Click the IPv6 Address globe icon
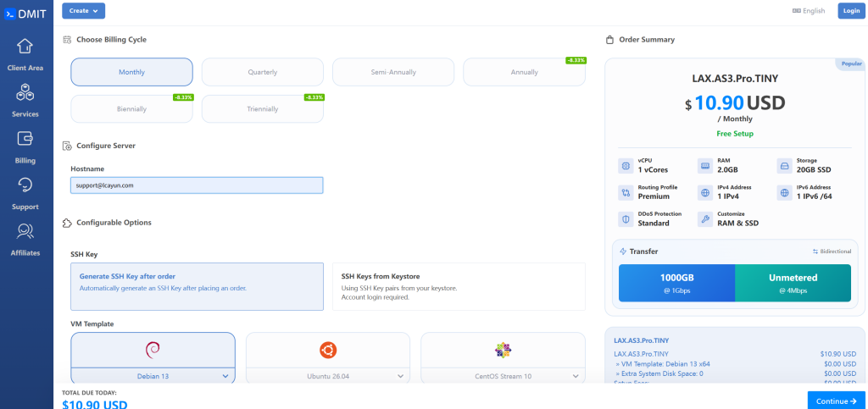This screenshot has height=409, width=868. click(x=784, y=192)
